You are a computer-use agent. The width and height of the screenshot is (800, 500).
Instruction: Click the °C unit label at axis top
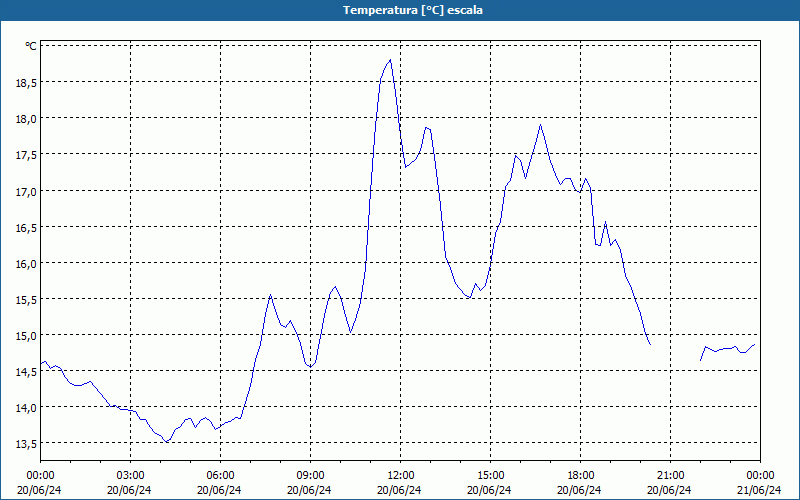(x=31, y=46)
